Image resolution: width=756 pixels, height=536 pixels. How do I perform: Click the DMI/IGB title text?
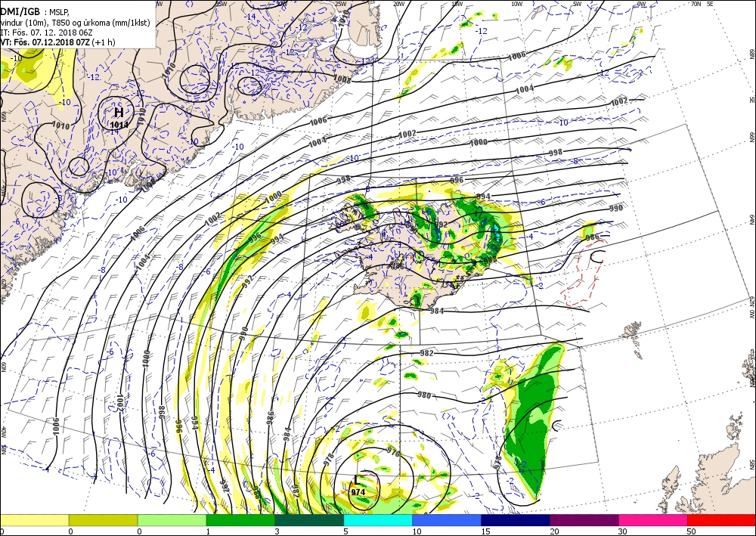20,12
